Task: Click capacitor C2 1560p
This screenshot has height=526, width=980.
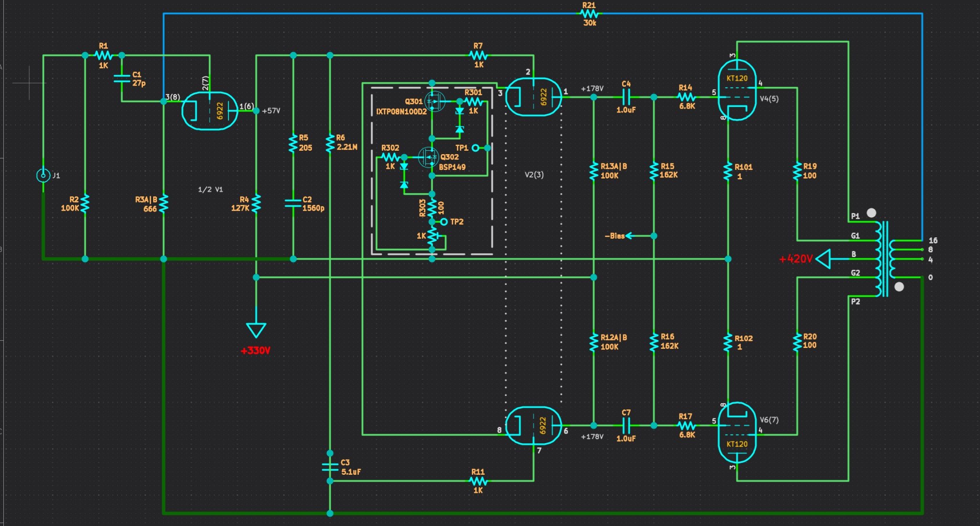Action: [293, 203]
